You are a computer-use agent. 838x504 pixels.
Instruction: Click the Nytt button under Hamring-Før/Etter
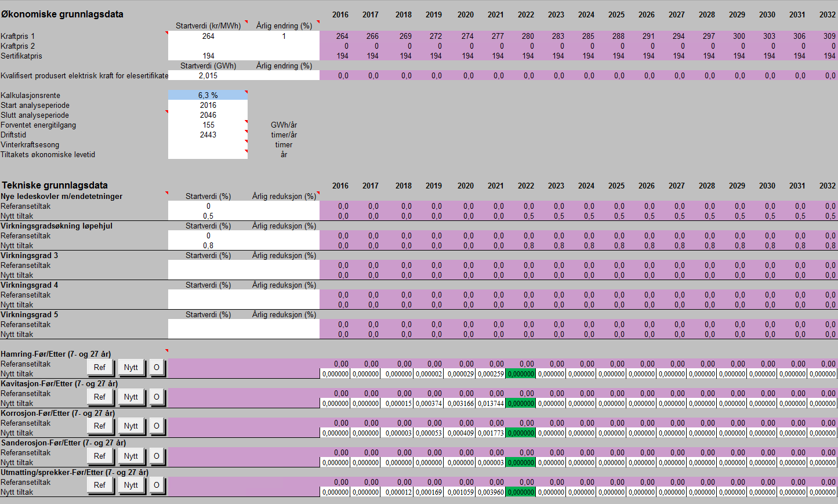(131, 367)
